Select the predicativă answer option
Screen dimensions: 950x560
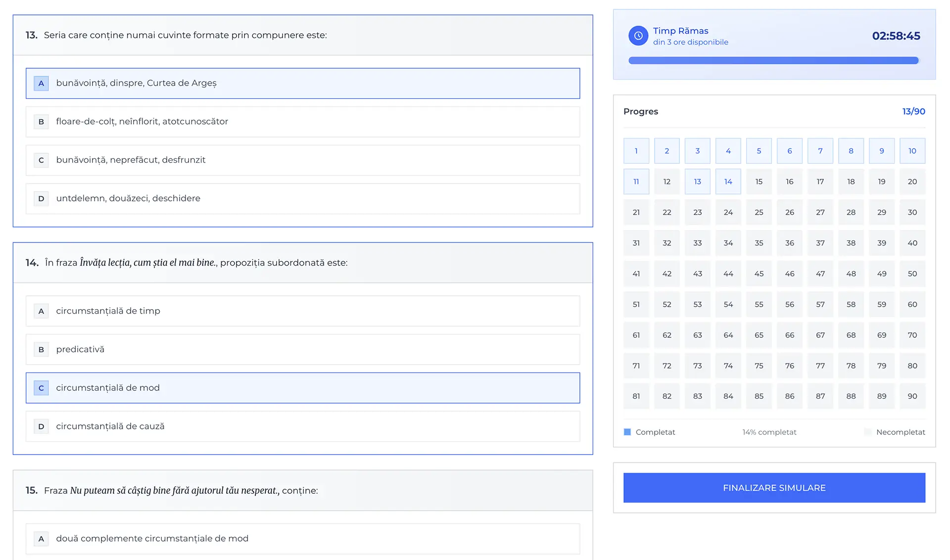point(303,349)
